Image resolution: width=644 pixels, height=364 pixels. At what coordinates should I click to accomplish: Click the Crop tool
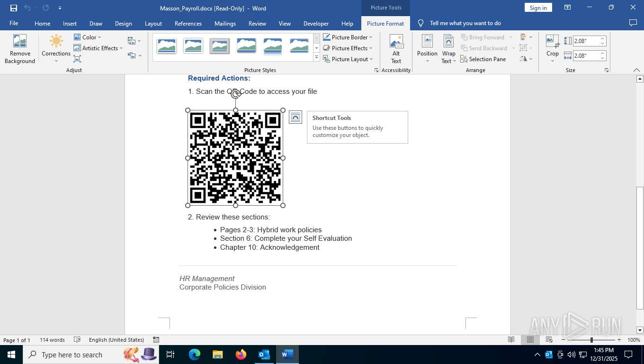point(553,49)
